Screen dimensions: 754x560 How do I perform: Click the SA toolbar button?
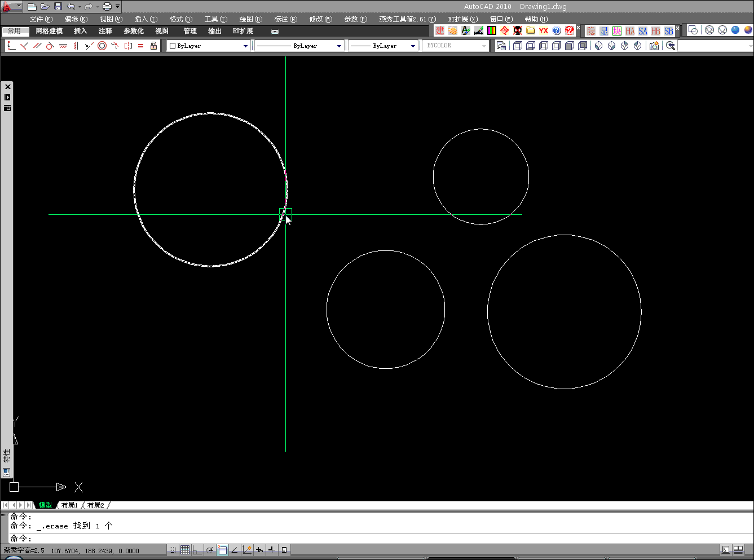pos(643,31)
